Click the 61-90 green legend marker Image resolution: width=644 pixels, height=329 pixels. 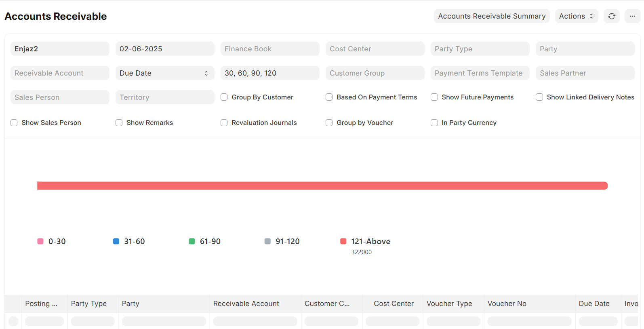tap(192, 241)
